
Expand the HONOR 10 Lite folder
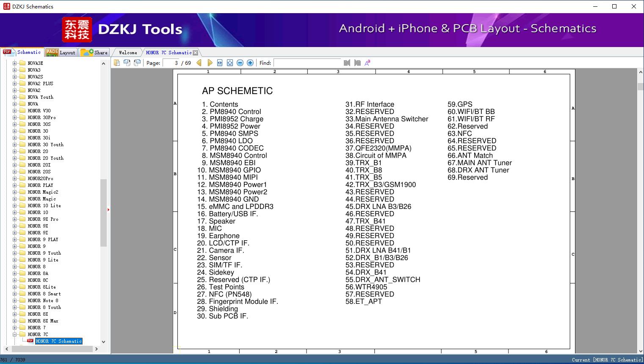15,206
